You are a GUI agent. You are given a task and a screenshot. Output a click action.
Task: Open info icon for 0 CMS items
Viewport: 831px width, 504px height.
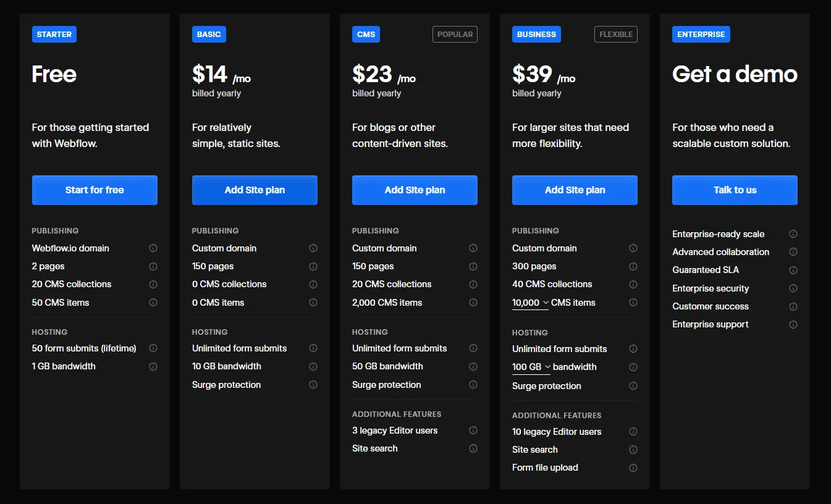point(313,303)
